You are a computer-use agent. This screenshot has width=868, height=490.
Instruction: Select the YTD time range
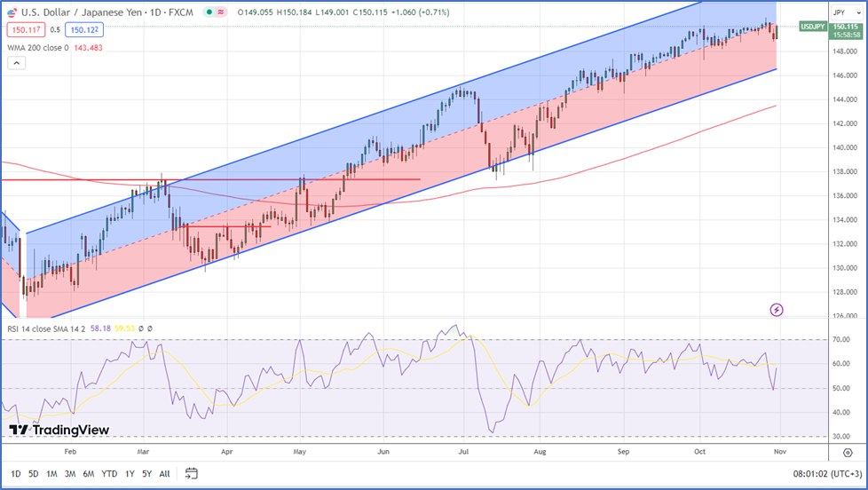109,474
